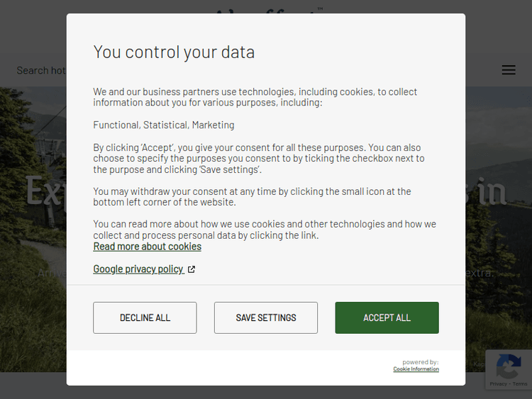Visit the Cookie Information provider link
Image resolution: width=532 pixels, height=399 pixels.
click(x=416, y=369)
